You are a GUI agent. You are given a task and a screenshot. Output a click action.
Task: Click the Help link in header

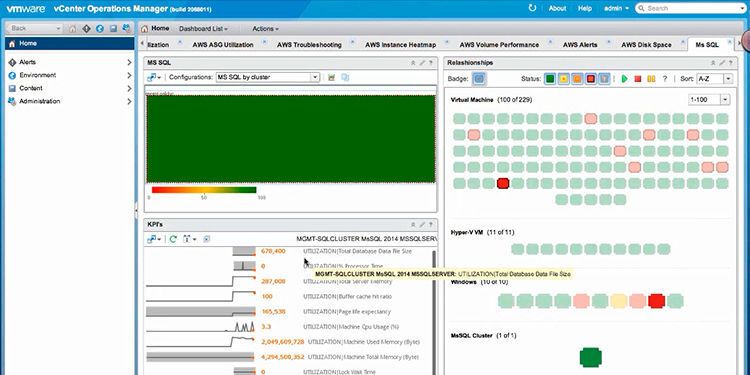[x=585, y=8]
